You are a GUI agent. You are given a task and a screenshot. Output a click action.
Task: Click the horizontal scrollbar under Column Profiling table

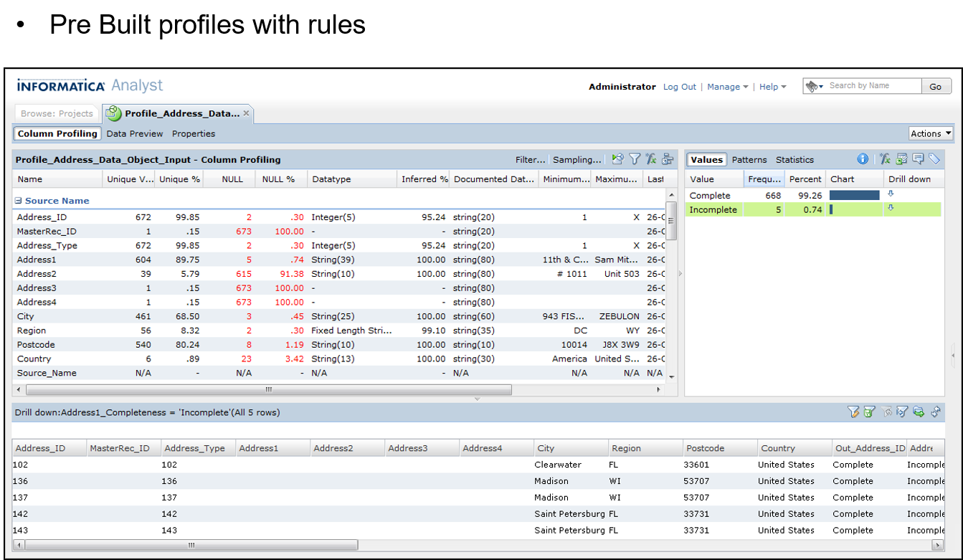click(269, 390)
